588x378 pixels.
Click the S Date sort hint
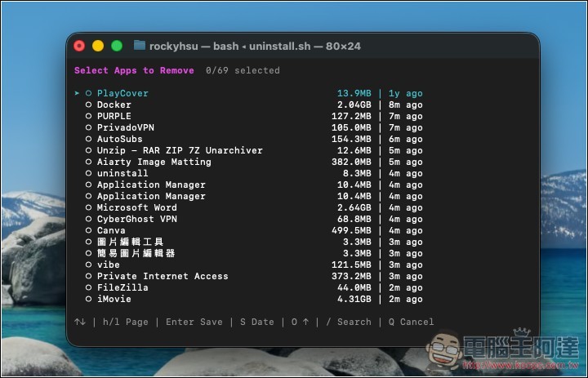(257, 322)
